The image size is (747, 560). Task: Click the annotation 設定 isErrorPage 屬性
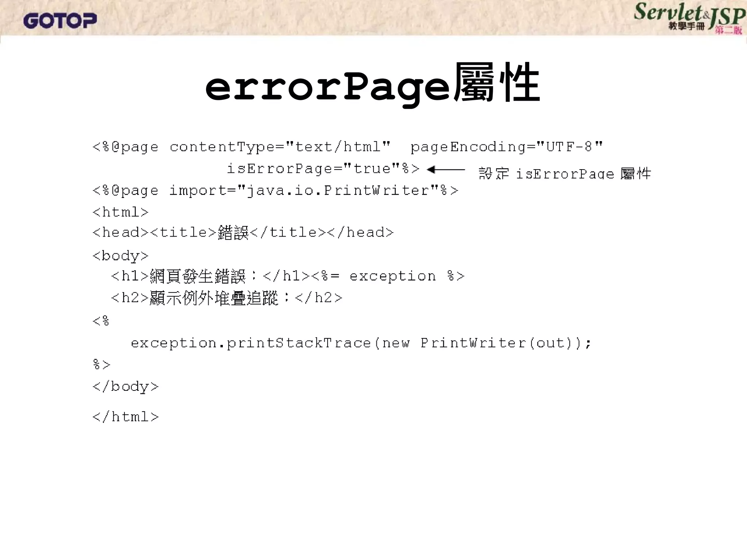click(x=565, y=174)
